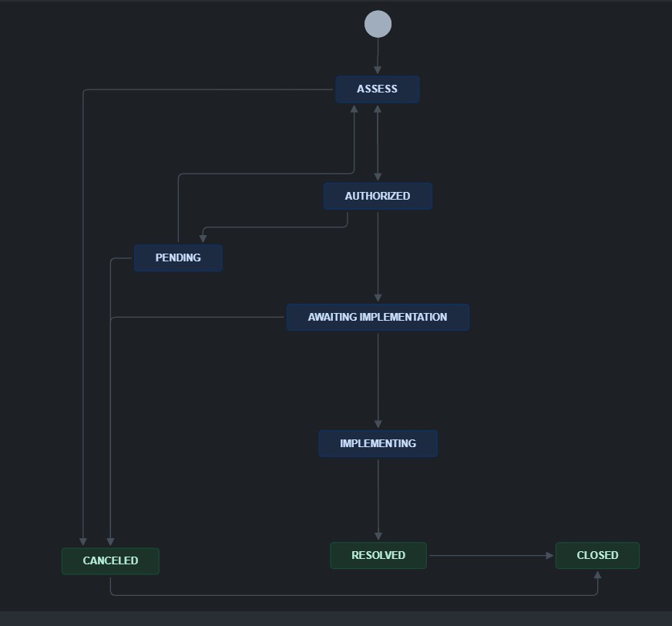
Task: Click the arrow from start circle to ASSESS
Action: pyautogui.click(x=378, y=56)
